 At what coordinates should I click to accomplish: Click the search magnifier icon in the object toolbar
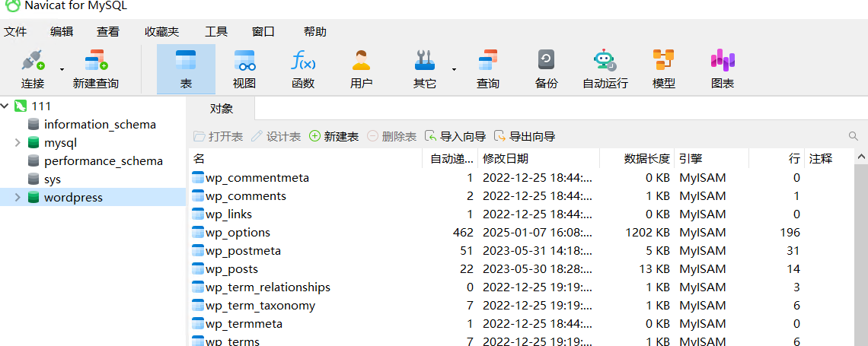coord(853,136)
